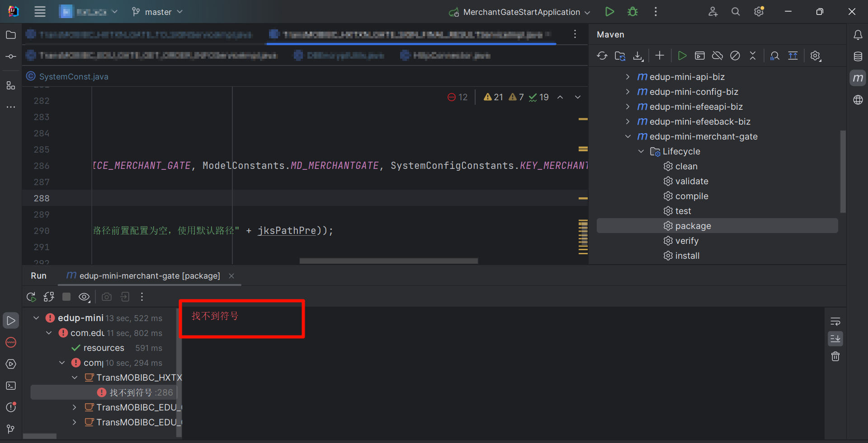Switch to the SystemConst.java tab
This screenshot has height=443, width=868.
tap(67, 76)
